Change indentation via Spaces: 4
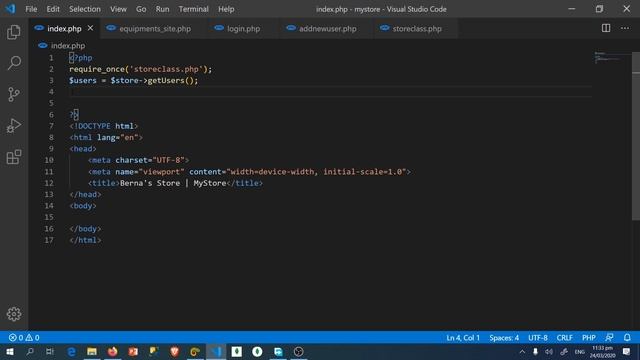 504,338
